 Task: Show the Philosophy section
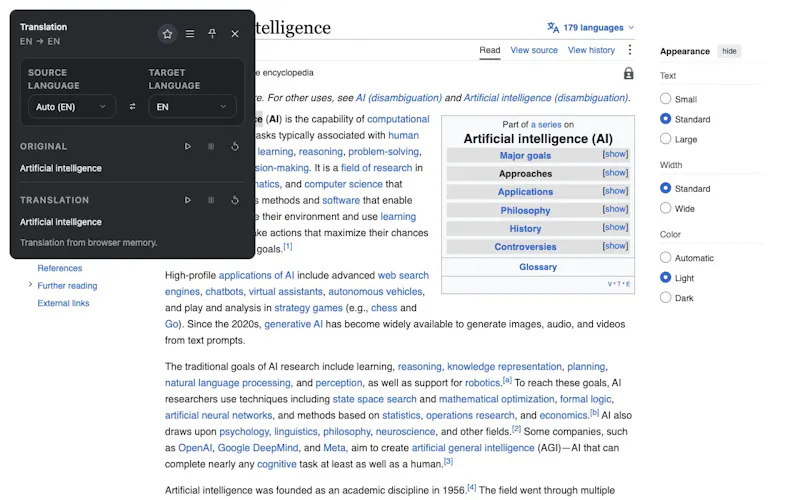coord(615,209)
